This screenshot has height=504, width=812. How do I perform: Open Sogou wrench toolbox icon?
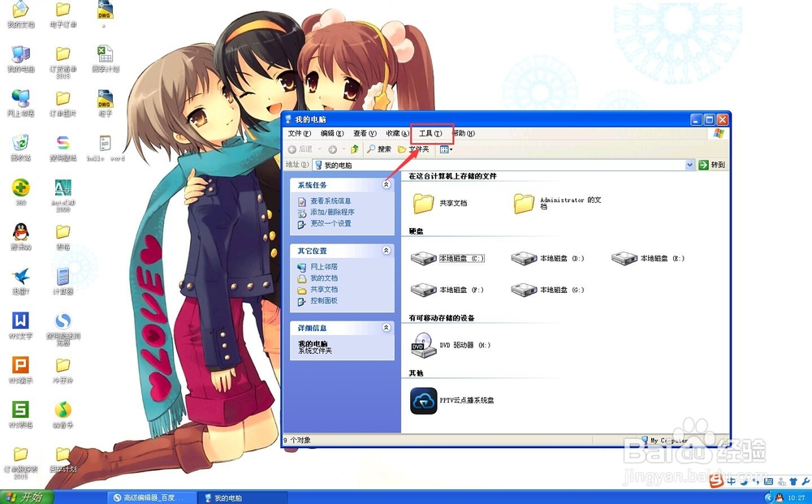click(806, 482)
